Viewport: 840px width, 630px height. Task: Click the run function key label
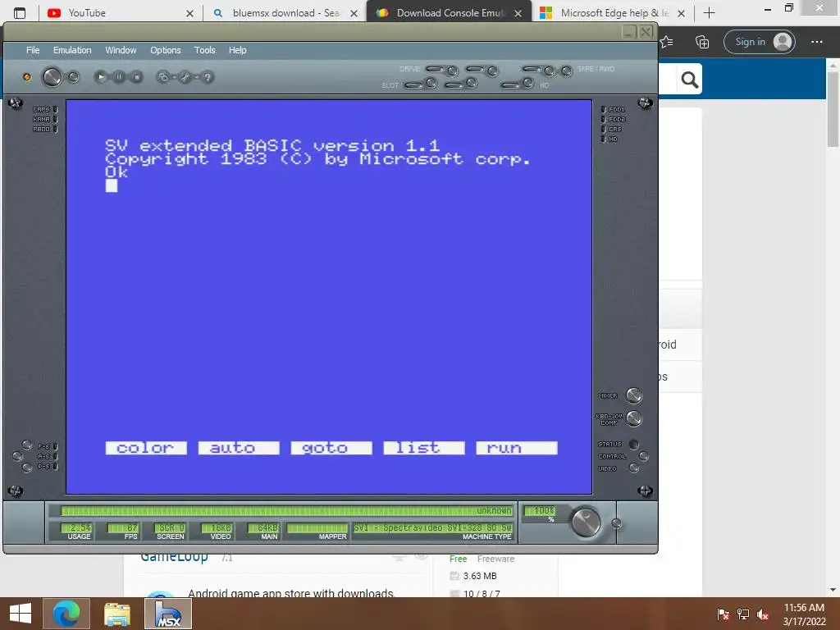517,448
